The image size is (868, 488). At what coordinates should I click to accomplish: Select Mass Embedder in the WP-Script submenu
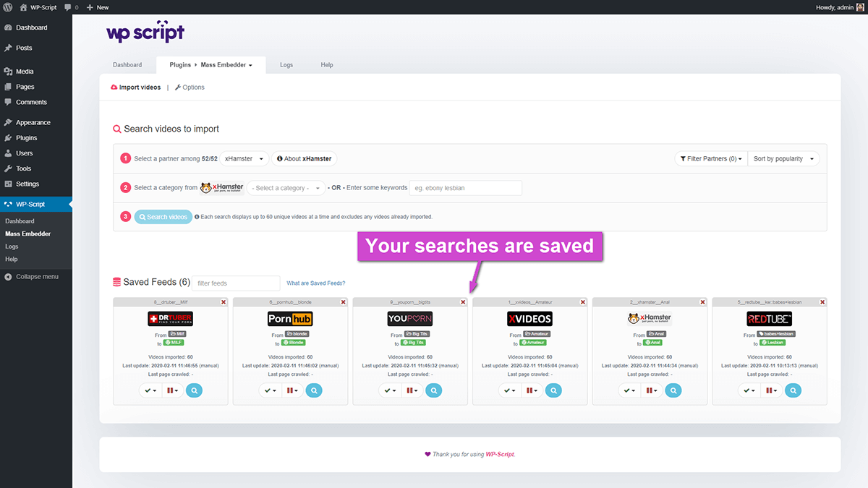[28, 234]
